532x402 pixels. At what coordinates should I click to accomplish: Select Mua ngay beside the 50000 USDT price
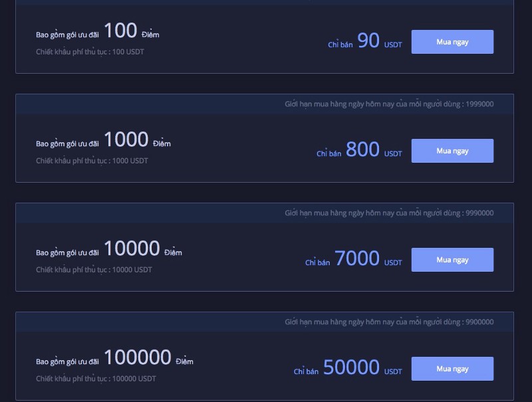(x=452, y=369)
